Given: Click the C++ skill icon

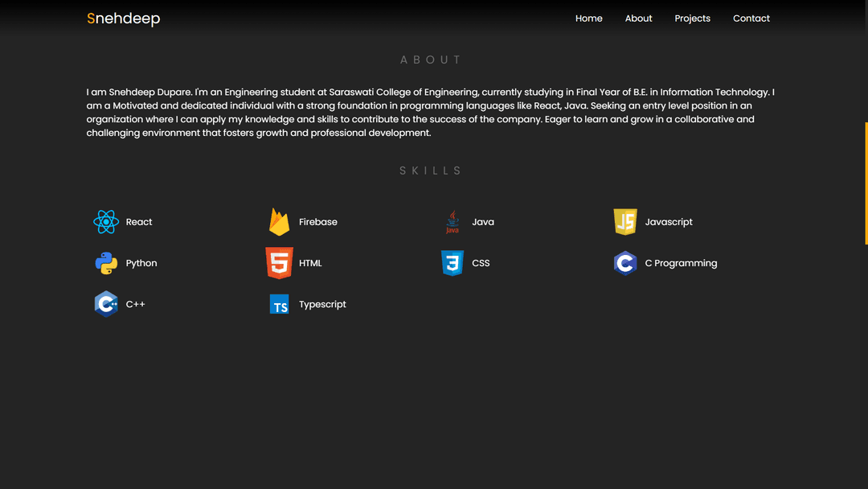Looking at the screenshot, I should pos(106,304).
